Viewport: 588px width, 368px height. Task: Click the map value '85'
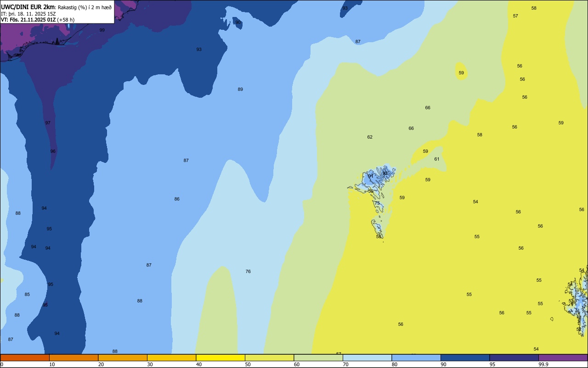[x=27, y=295]
